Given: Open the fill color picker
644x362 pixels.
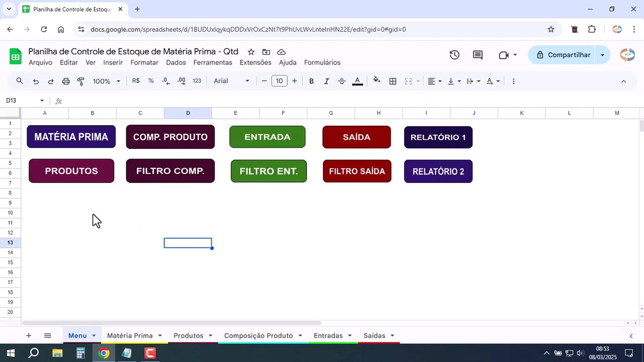Looking at the screenshot, I should 377,81.
